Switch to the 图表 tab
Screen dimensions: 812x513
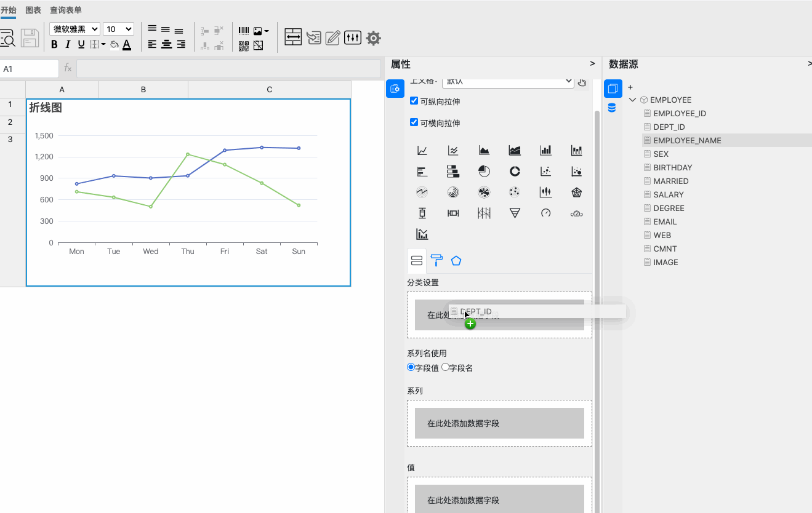33,10
